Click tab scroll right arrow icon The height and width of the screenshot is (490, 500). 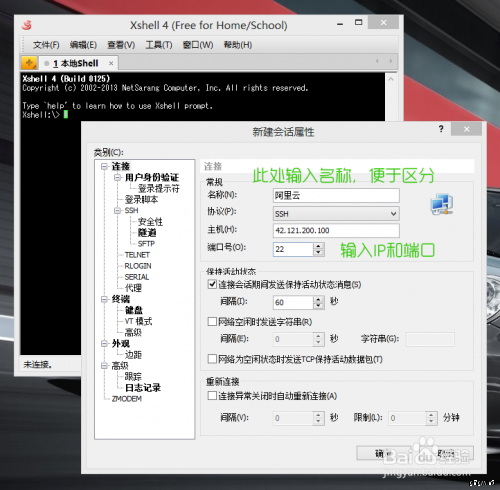tap(391, 61)
